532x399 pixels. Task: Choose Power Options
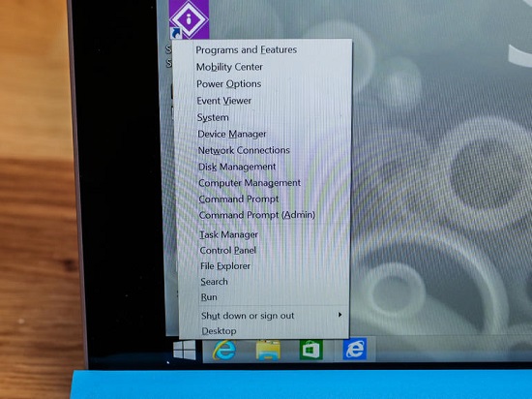[x=228, y=84]
